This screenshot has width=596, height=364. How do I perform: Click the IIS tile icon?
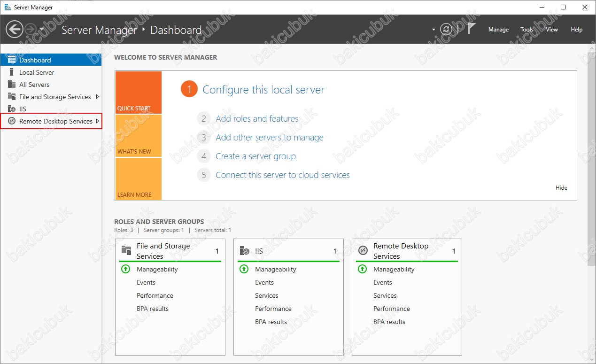coord(244,250)
